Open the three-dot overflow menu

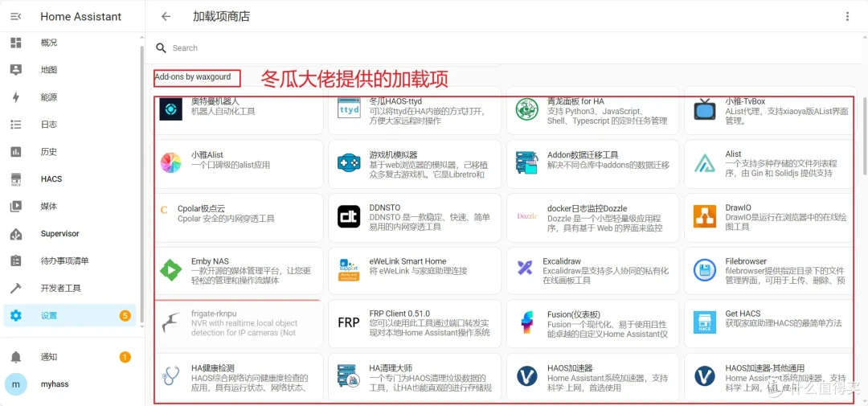[x=847, y=17]
